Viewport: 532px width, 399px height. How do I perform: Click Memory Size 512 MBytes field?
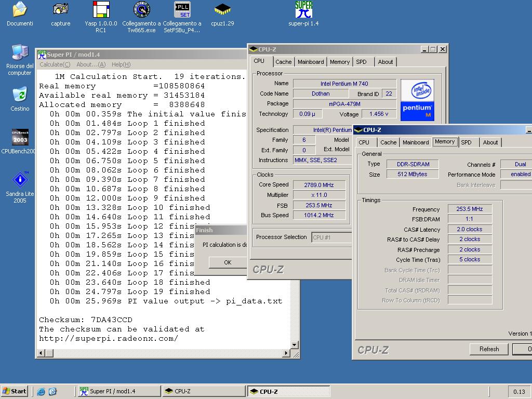(413, 175)
